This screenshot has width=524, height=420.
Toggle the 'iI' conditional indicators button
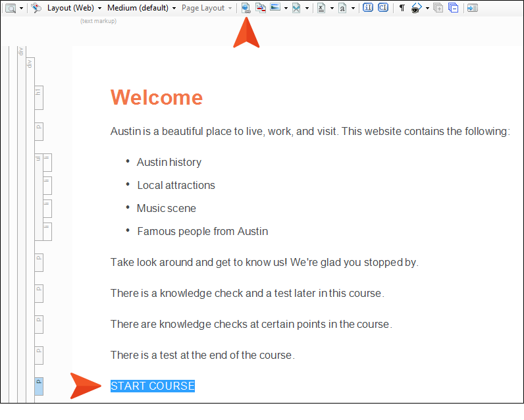(x=368, y=8)
